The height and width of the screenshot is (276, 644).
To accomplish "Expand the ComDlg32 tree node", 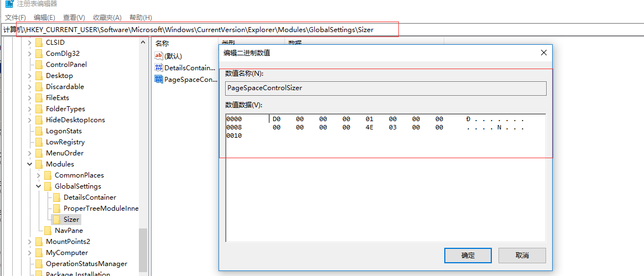I will click(29, 54).
